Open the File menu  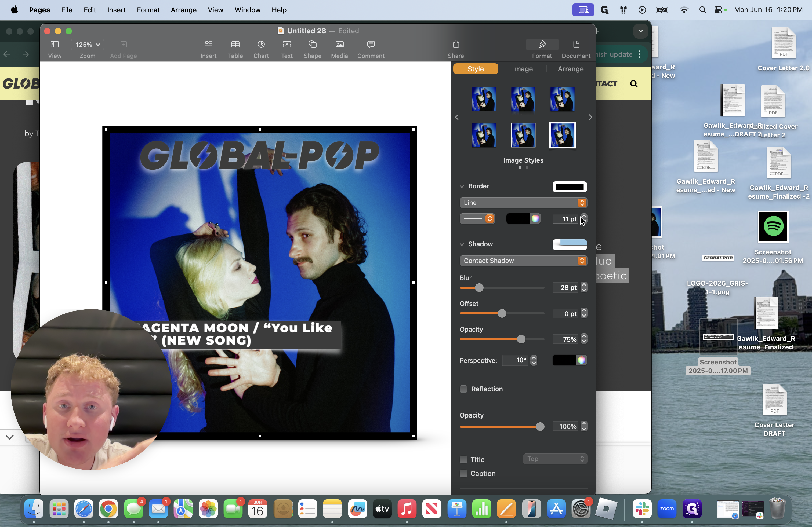pyautogui.click(x=67, y=10)
